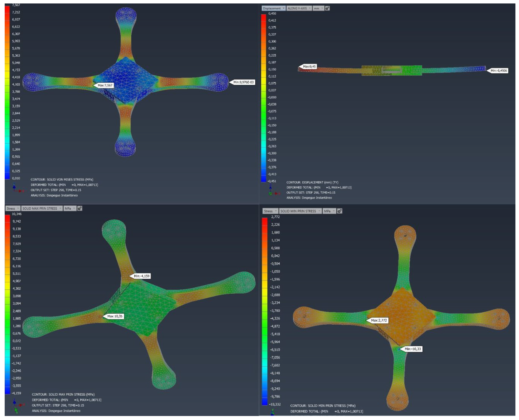
Task: Open the mm units dropdown
Action: click(318, 8)
